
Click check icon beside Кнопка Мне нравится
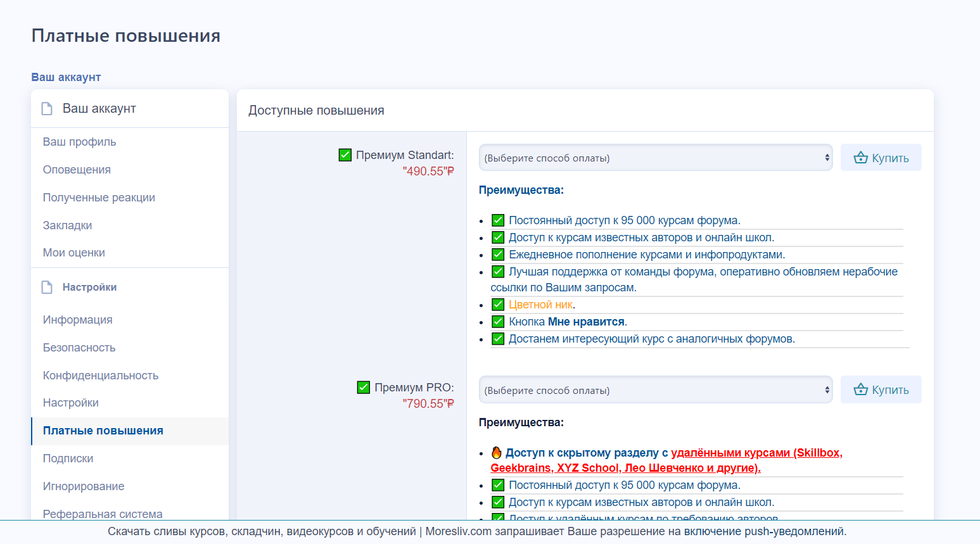pyautogui.click(x=498, y=322)
